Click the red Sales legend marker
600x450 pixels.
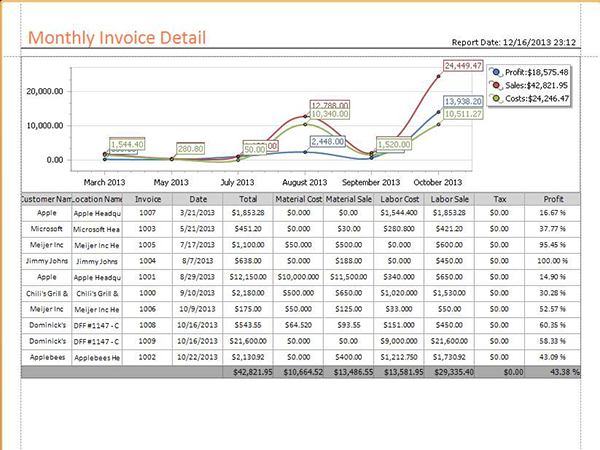[495, 85]
